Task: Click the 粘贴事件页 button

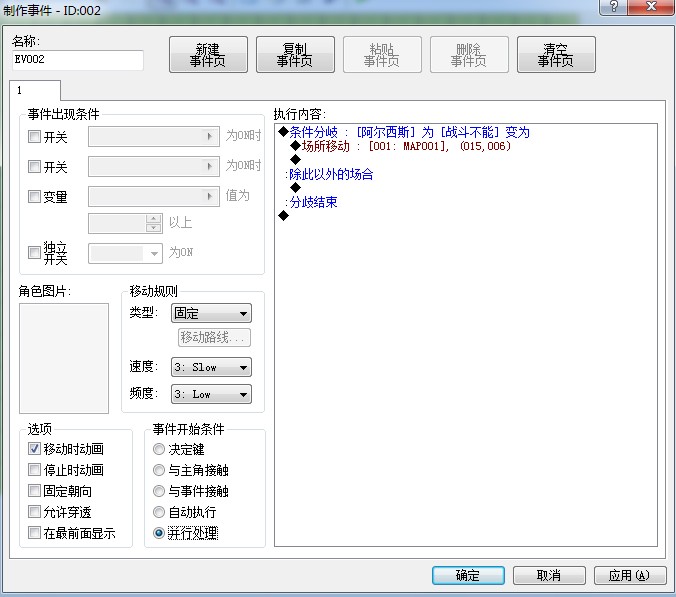Action: click(x=382, y=55)
